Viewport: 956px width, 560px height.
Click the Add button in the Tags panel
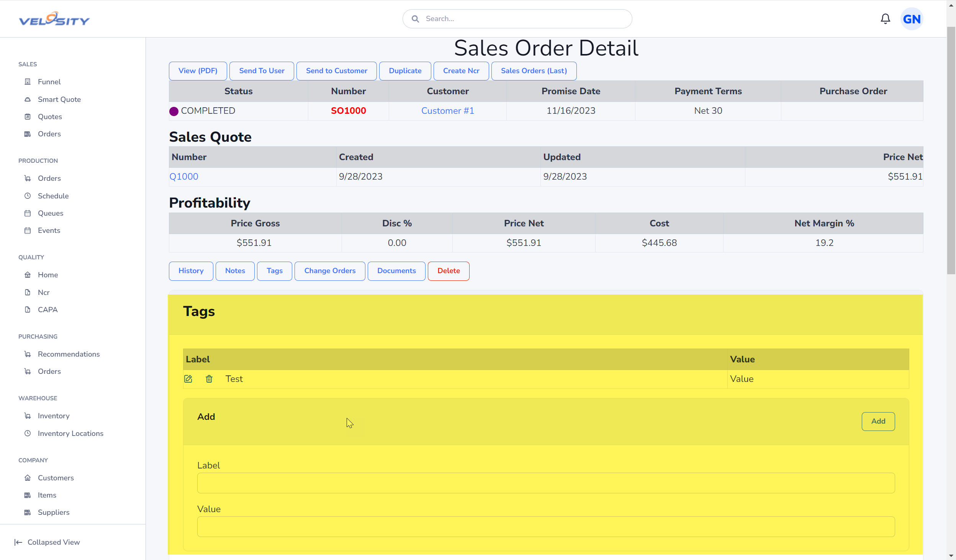[878, 421]
